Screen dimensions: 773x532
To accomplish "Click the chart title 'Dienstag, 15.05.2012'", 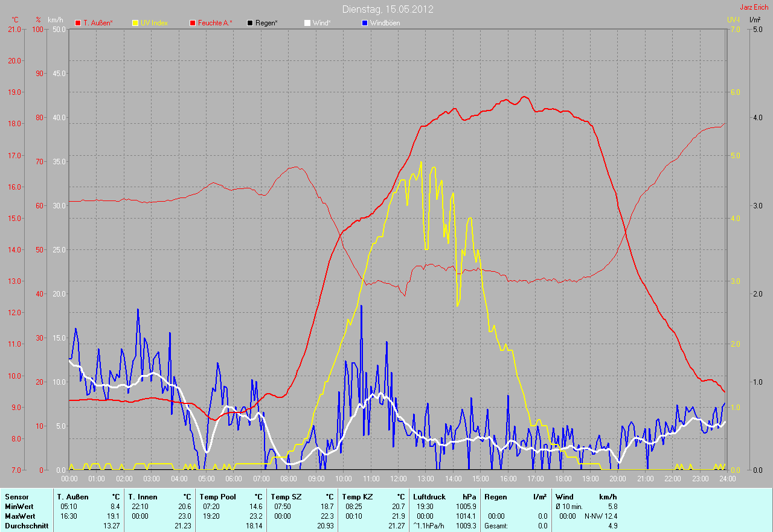I will coord(388,9).
